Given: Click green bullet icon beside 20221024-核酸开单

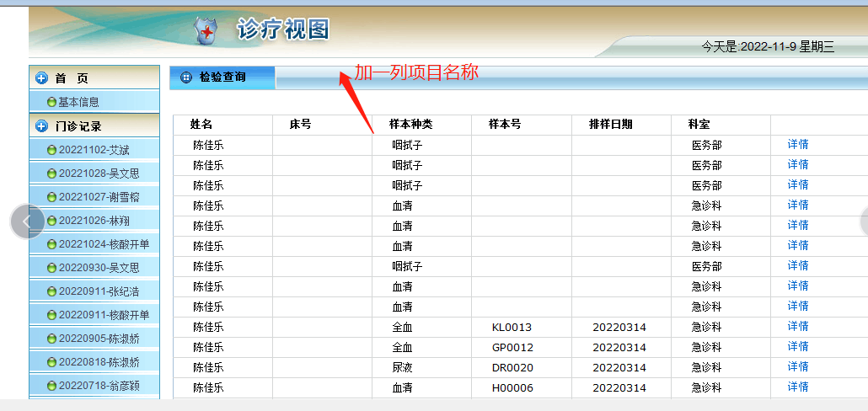Looking at the screenshot, I should point(52,244).
